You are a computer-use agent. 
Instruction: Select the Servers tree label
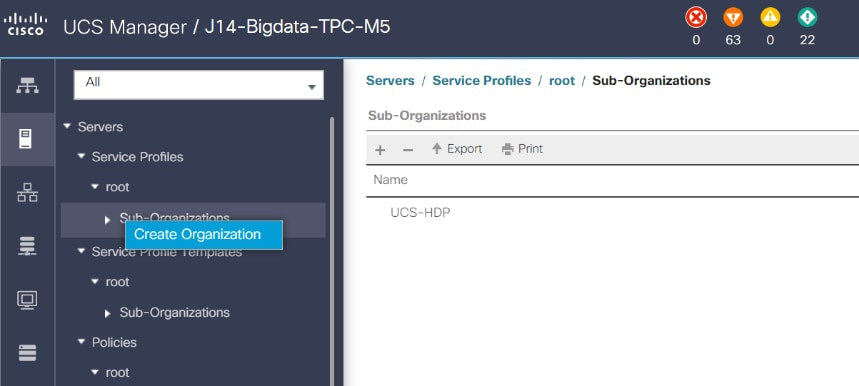click(x=100, y=127)
